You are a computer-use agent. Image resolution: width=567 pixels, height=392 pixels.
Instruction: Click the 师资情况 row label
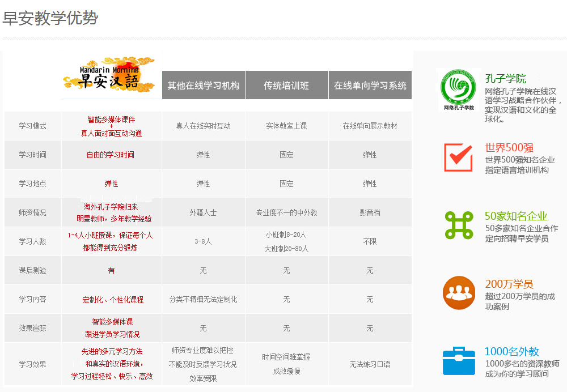point(32,212)
